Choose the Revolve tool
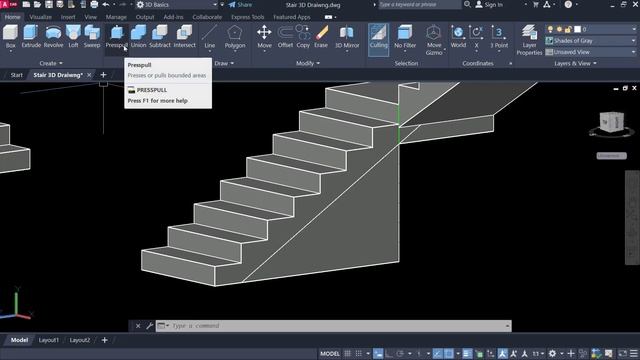 pos(53,36)
